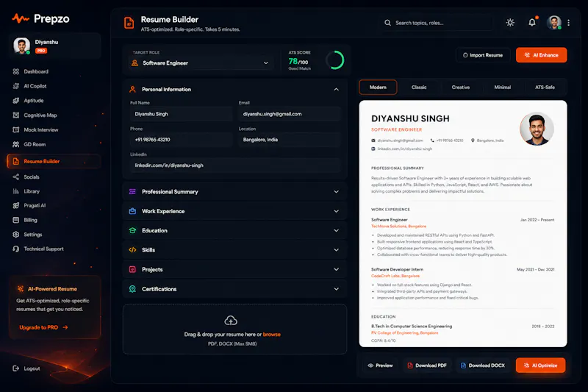Open Mock Interview page
This screenshot has width=588, height=392.
35,129
